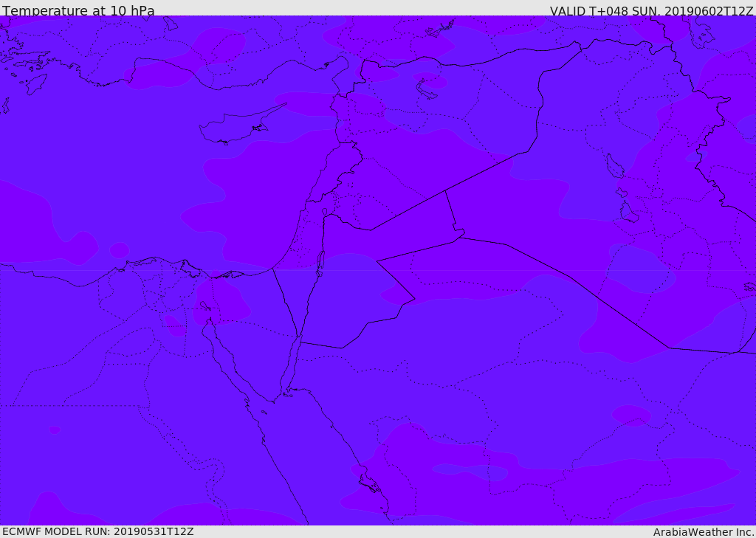Screen dimensions: 756x538
Task: Click the island of Cyprus on map
Action: (236, 128)
